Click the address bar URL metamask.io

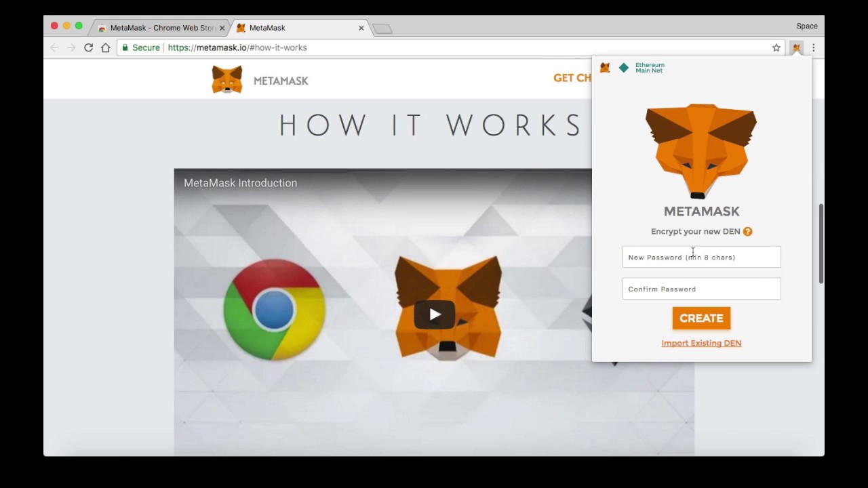[237, 47]
